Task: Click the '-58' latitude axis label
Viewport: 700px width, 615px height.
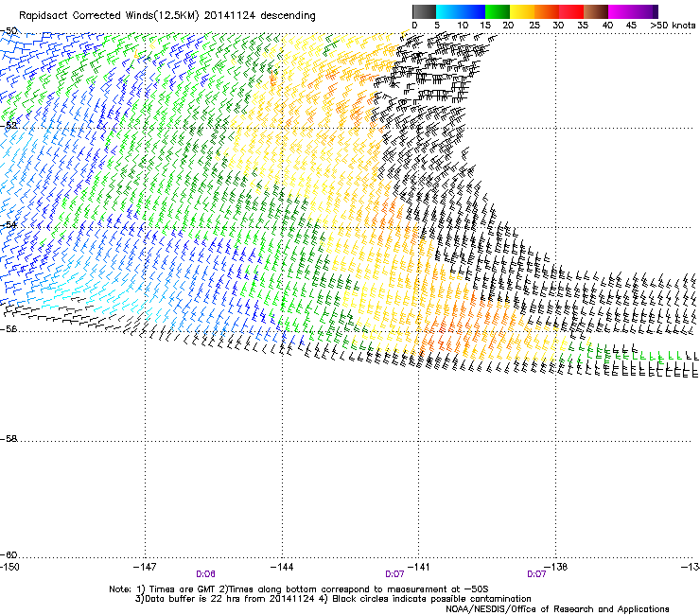Action: 9,439
